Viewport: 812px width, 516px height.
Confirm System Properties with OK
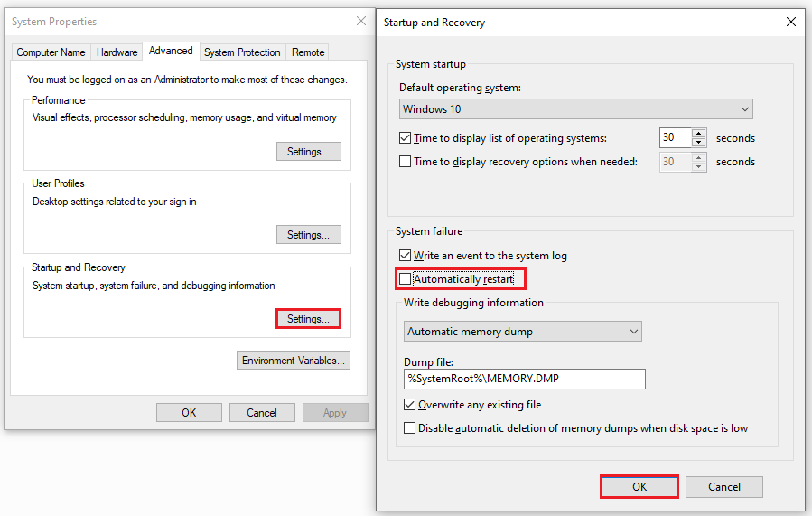pyautogui.click(x=189, y=413)
